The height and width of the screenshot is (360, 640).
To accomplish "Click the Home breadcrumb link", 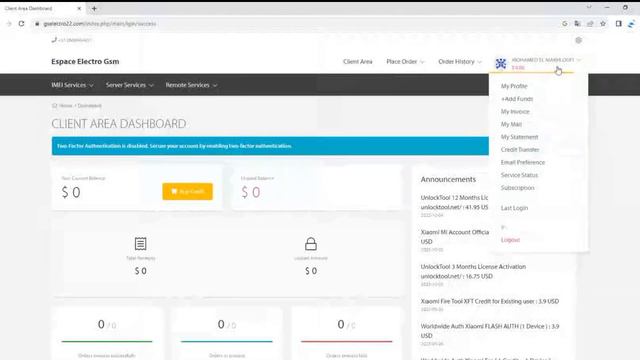I will (65, 106).
